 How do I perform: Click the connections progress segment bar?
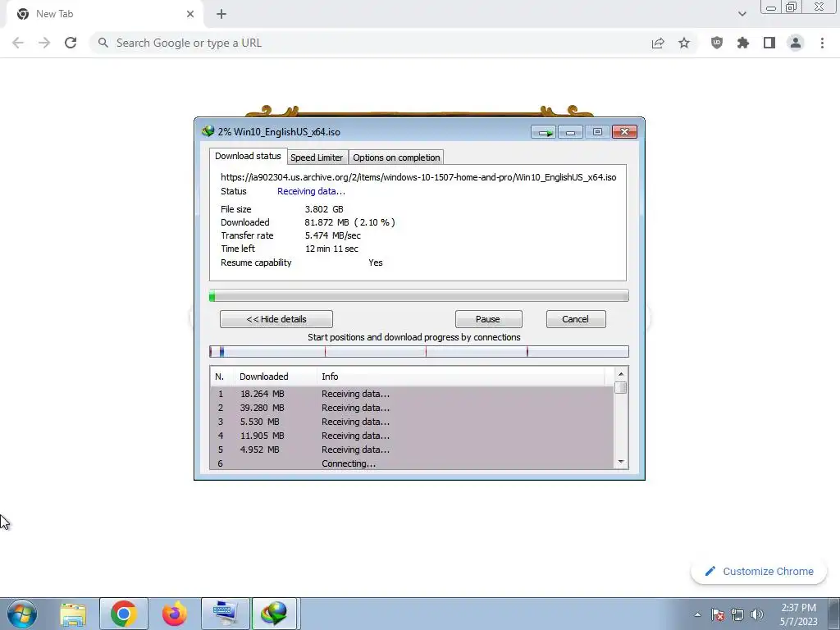[419, 351]
